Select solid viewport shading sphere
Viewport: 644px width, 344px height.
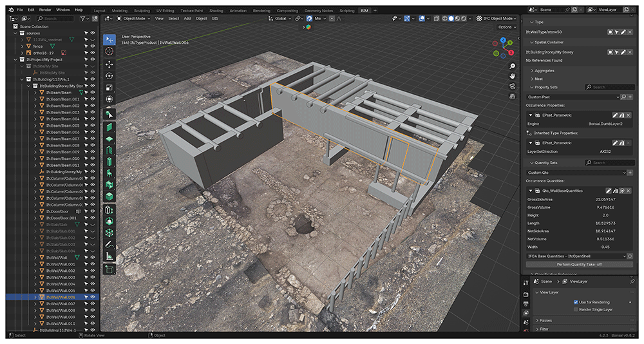pyautogui.click(x=451, y=19)
